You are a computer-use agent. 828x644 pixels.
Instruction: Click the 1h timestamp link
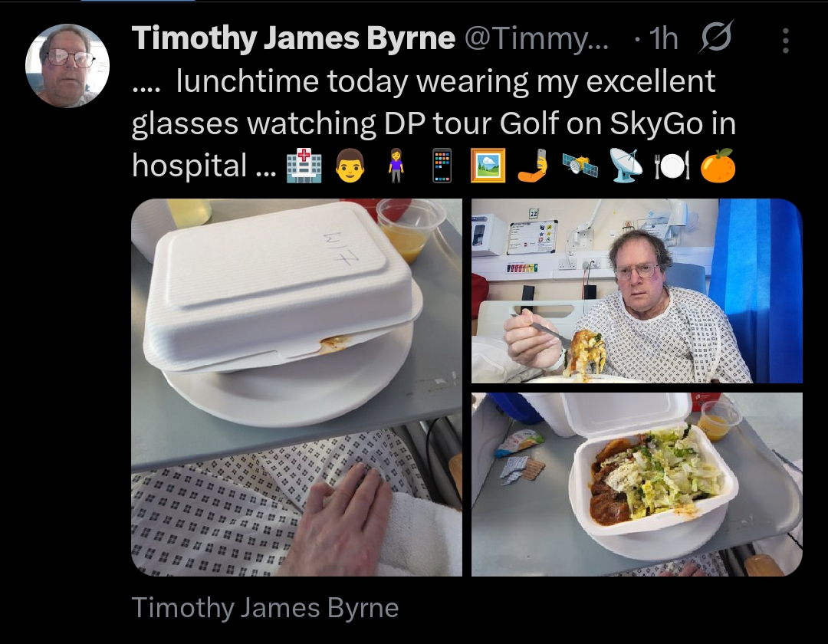pyautogui.click(x=663, y=38)
